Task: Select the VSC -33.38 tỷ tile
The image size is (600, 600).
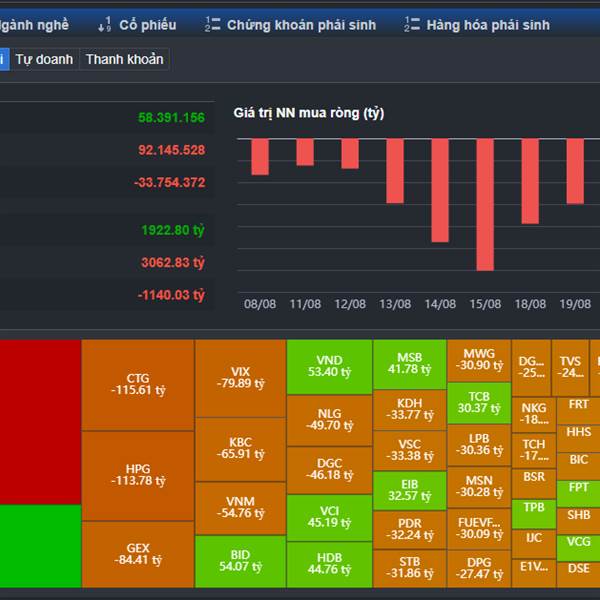Action: (409, 451)
